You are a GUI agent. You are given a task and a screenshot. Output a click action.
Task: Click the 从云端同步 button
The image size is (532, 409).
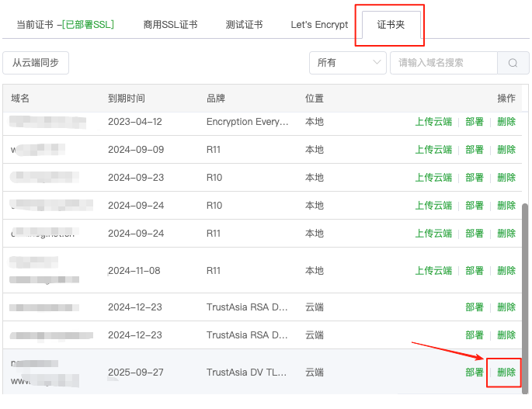click(36, 63)
